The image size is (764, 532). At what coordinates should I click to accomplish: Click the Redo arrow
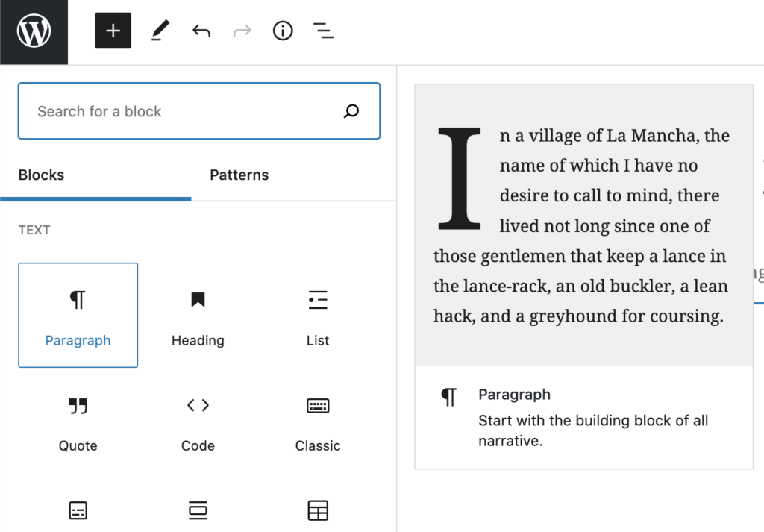pyautogui.click(x=242, y=31)
